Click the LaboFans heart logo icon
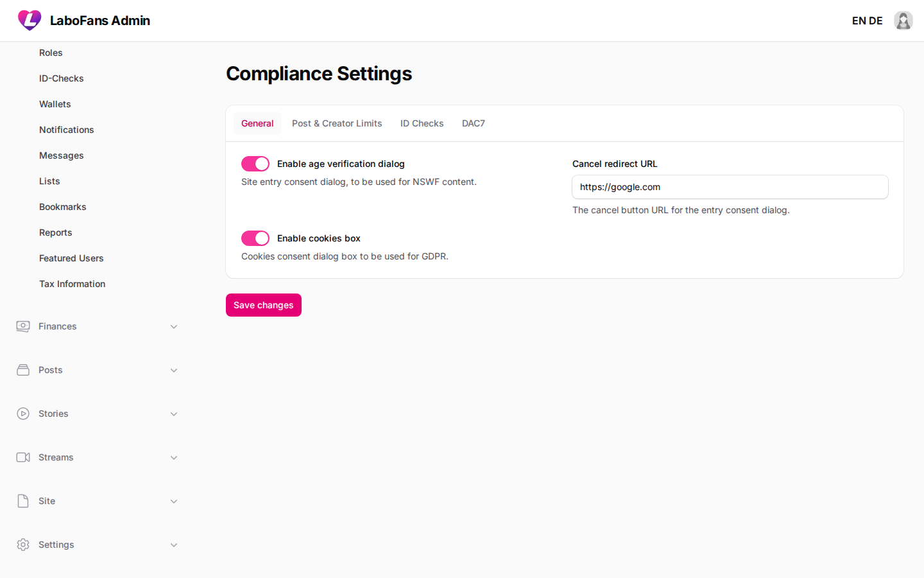 [x=30, y=21]
